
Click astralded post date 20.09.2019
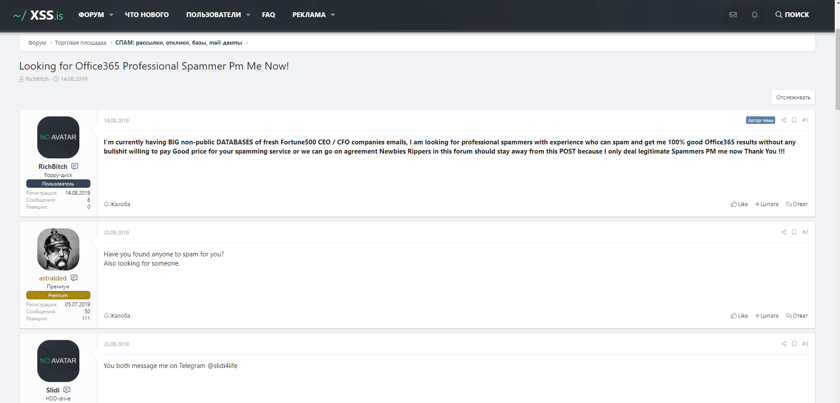[116, 233]
